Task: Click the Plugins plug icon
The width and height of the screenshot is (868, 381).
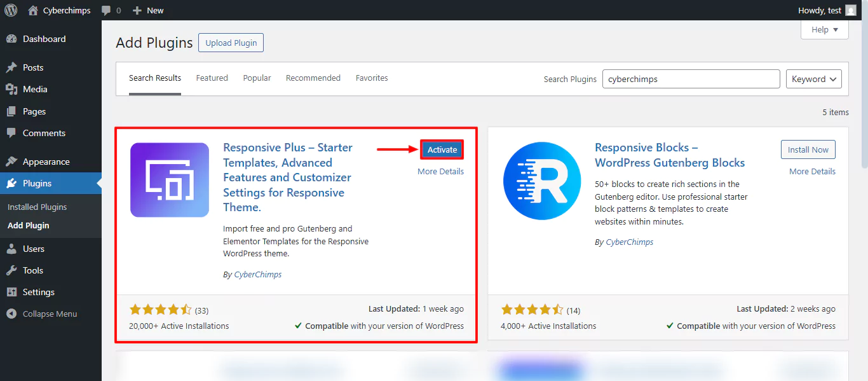Action: tap(11, 183)
